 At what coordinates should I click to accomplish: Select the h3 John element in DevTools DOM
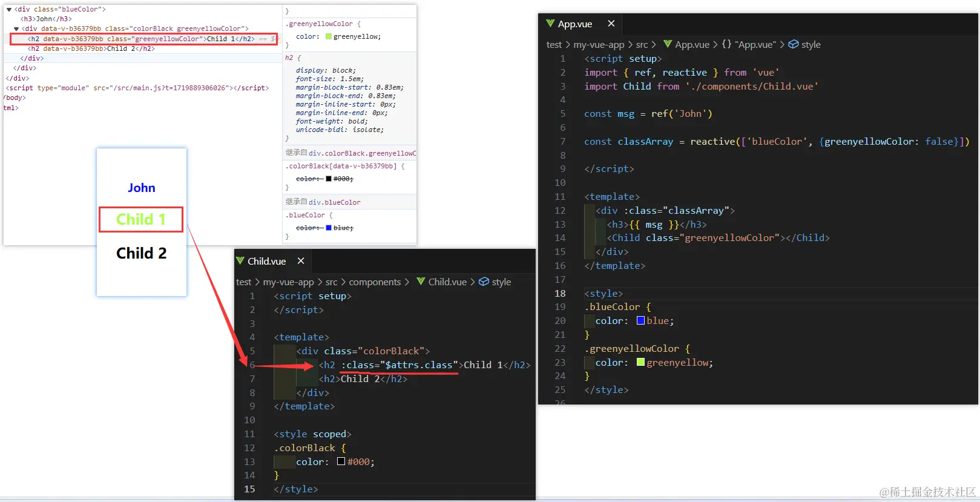point(46,19)
